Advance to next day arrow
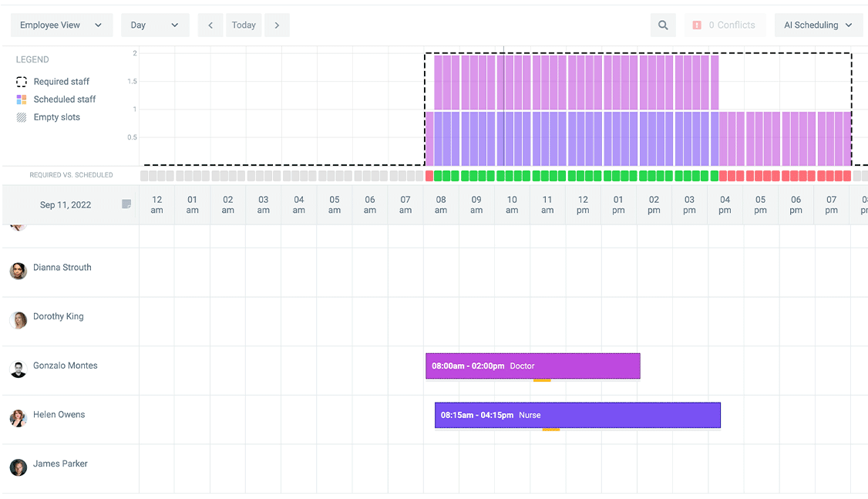The height and width of the screenshot is (499, 868). point(277,25)
